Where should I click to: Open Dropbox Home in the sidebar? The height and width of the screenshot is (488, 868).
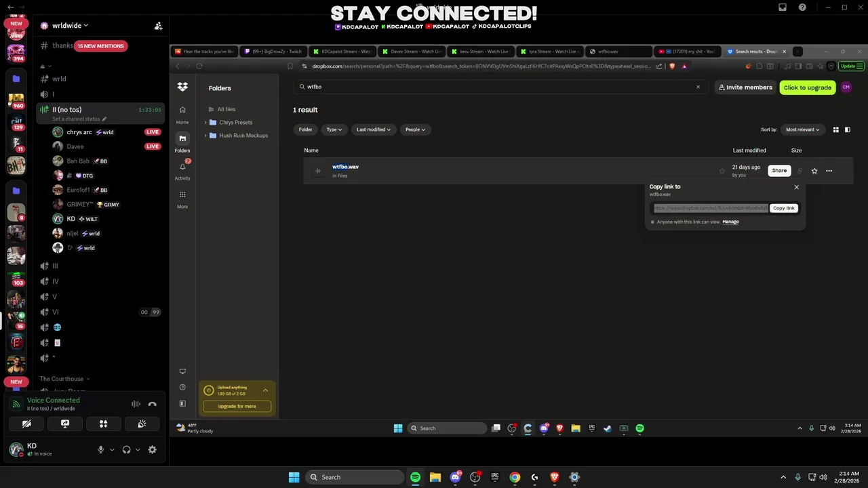[x=182, y=114]
